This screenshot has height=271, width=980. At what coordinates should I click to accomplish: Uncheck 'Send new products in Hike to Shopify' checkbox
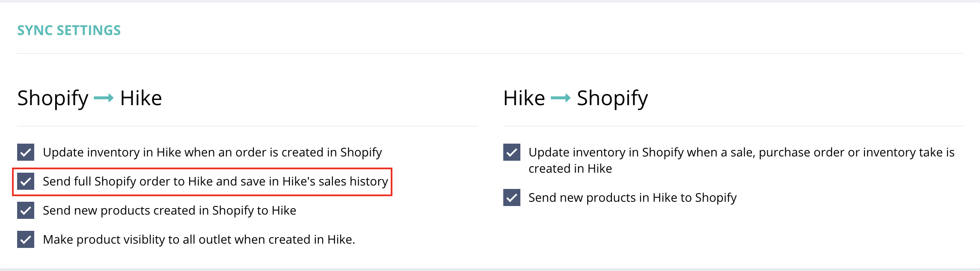[511, 197]
